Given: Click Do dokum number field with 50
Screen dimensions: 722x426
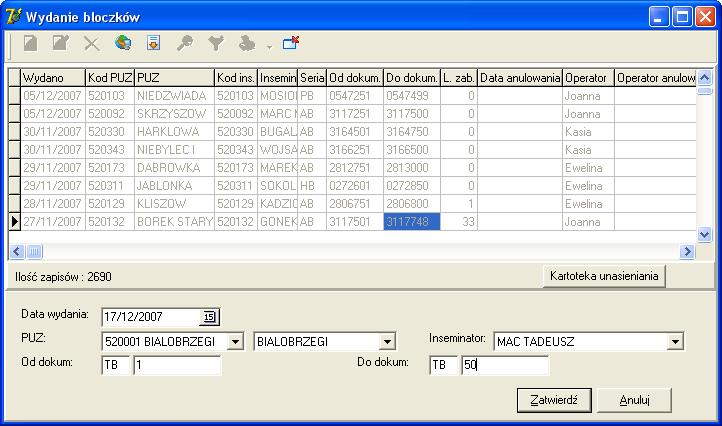Looking at the screenshot, I should click(505, 365).
